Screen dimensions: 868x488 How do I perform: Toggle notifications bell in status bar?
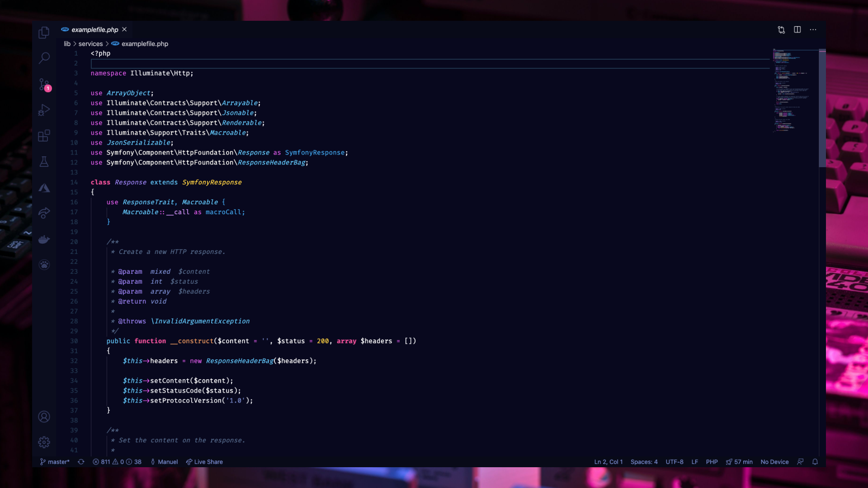[x=815, y=462]
